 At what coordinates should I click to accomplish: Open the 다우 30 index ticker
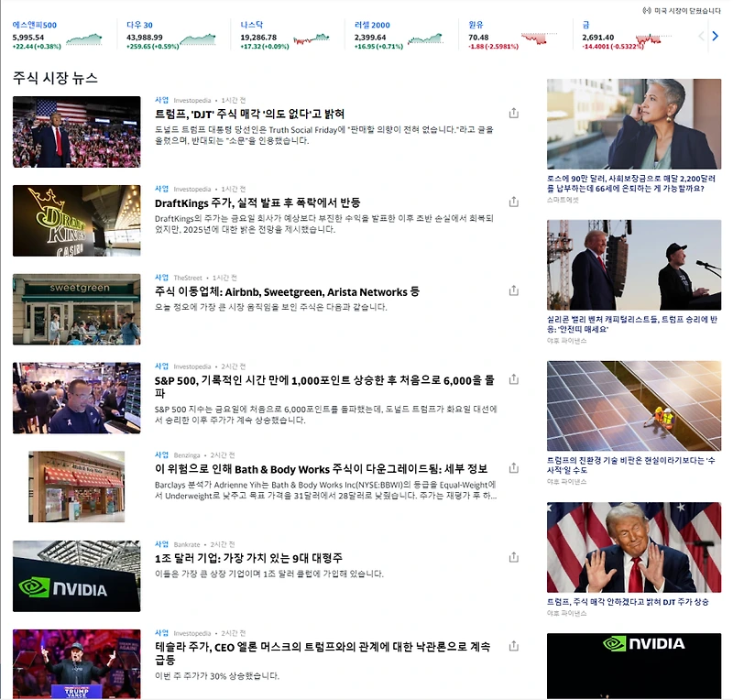(x=139, y=25)
